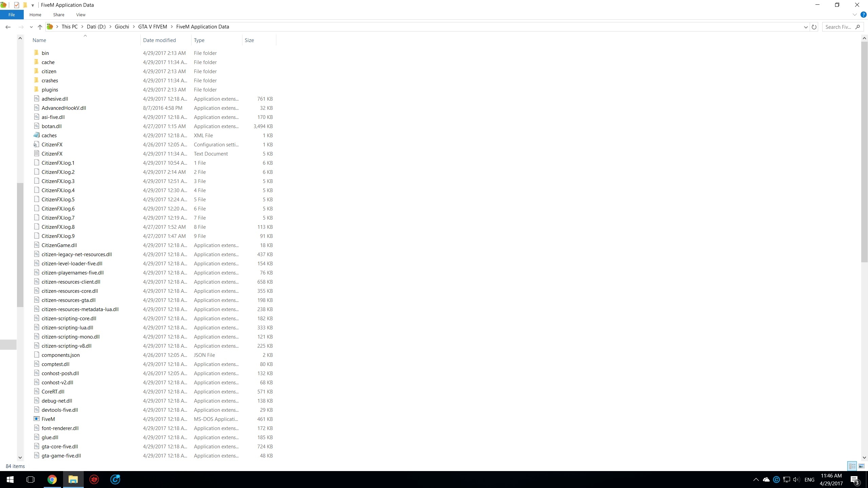Click the CitizenFX configuration settings file icon
The image size is (868, 488).
coord(37,144)
